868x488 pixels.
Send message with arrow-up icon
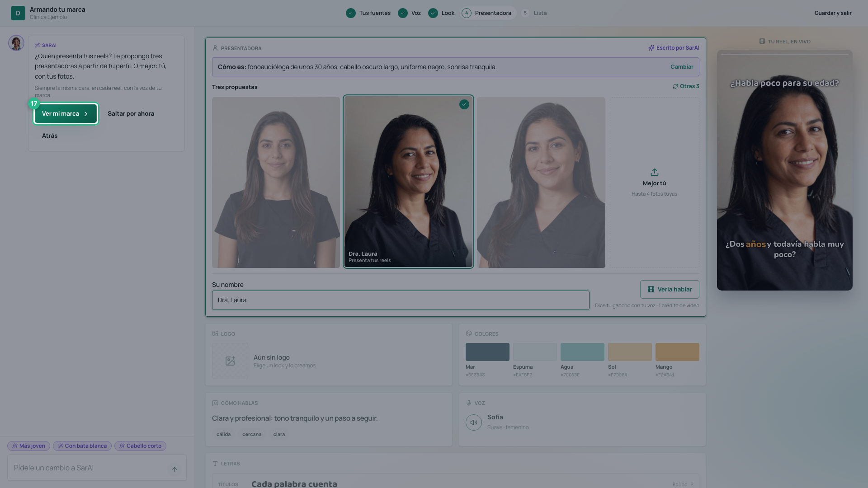pyautogui.click(x=175, y=469)
